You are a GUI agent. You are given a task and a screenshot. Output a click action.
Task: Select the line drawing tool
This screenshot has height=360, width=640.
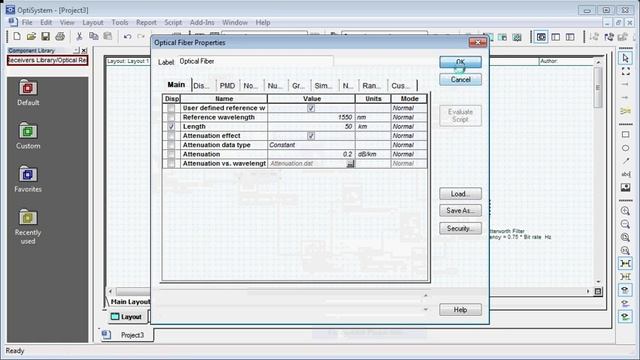(x=625, y=161)
